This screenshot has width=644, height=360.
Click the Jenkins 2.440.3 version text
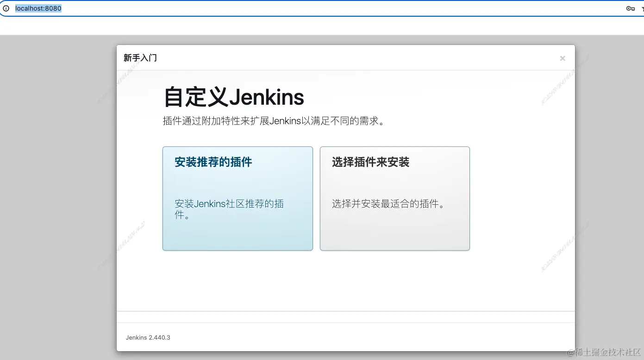(148, 337)
